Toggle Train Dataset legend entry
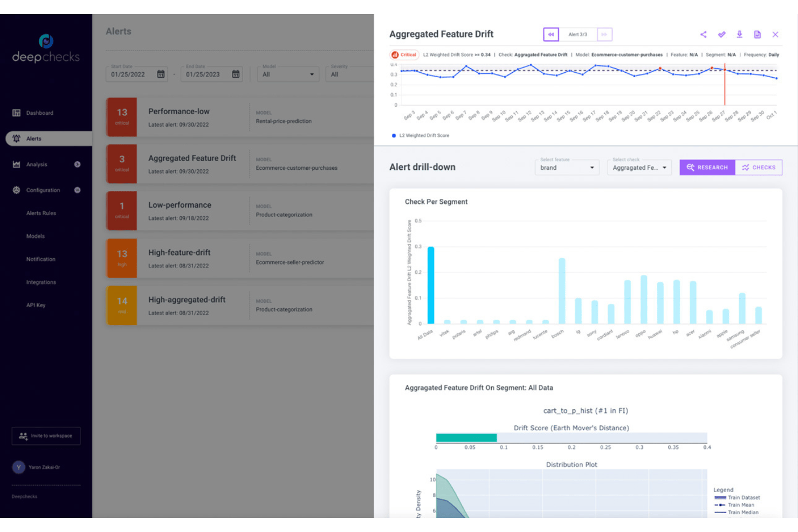Screen dimensions: 798x532 [x=737, y=498]
